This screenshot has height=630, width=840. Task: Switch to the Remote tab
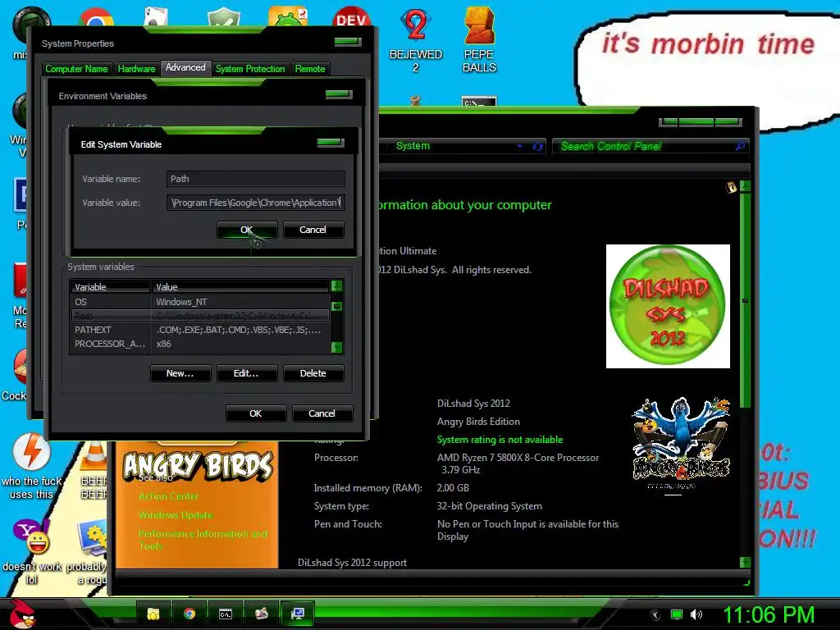click(310, 69)
